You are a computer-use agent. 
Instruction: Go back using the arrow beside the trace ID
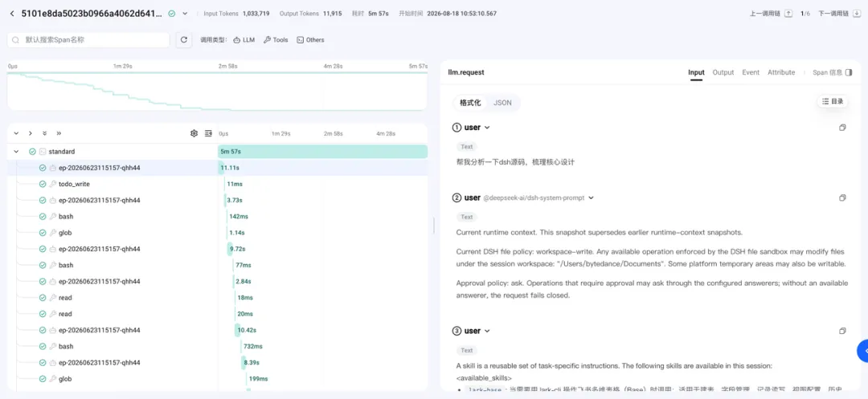pos(12,14)
